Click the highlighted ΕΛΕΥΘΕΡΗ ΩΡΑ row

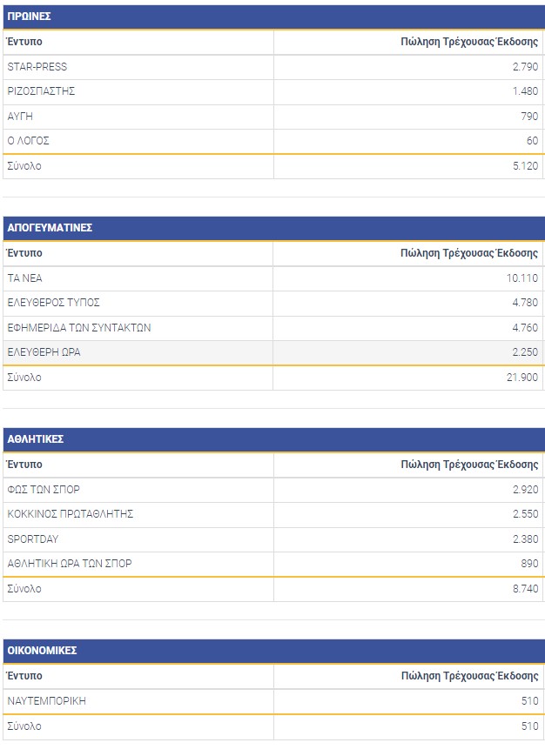click(x=44, y=352)
